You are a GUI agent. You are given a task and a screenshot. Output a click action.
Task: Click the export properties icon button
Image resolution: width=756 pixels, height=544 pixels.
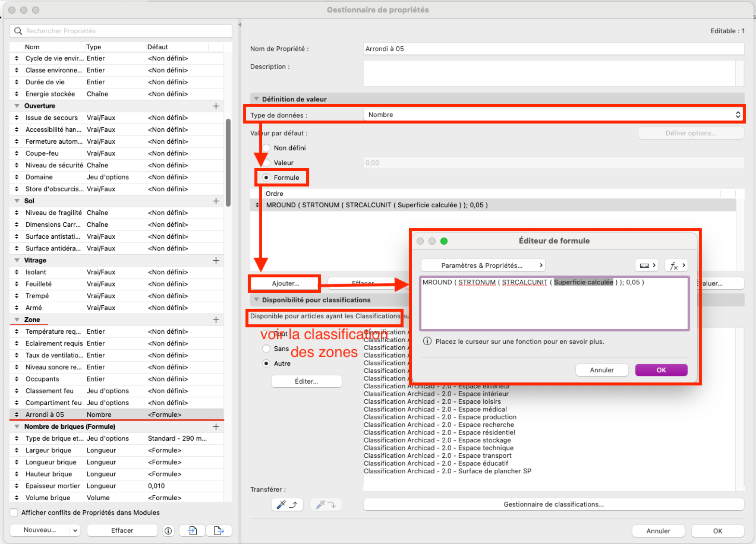(x=219, y=531)
